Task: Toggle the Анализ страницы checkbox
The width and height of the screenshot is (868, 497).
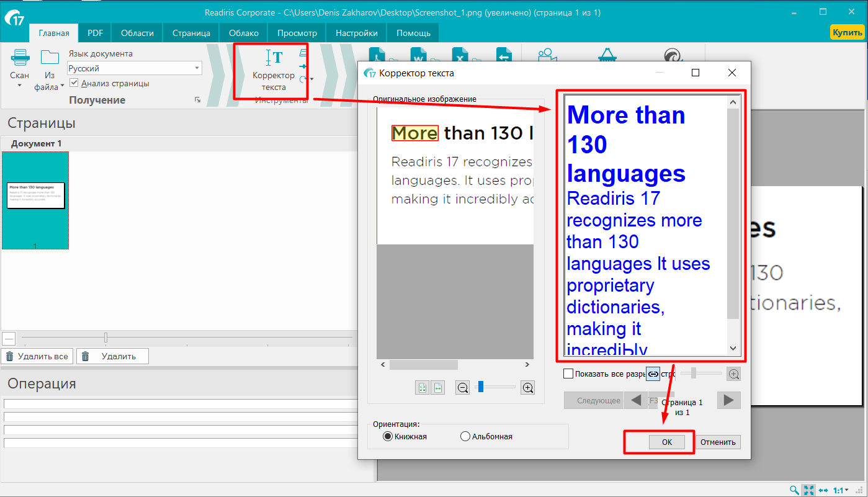Action: (x=74, y=83)
